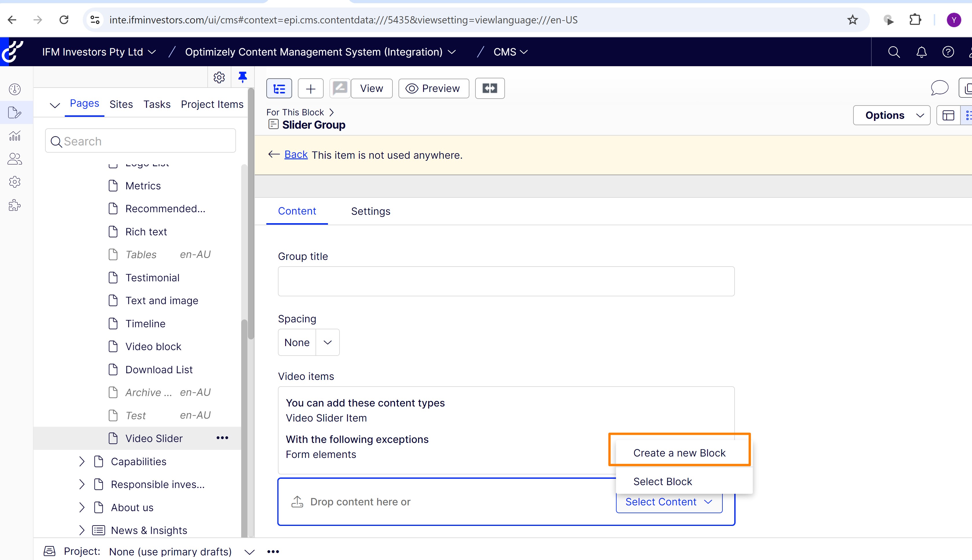Click the Group title text field
The height and width of the screenshot is (560, 972).
coord(506,281)
